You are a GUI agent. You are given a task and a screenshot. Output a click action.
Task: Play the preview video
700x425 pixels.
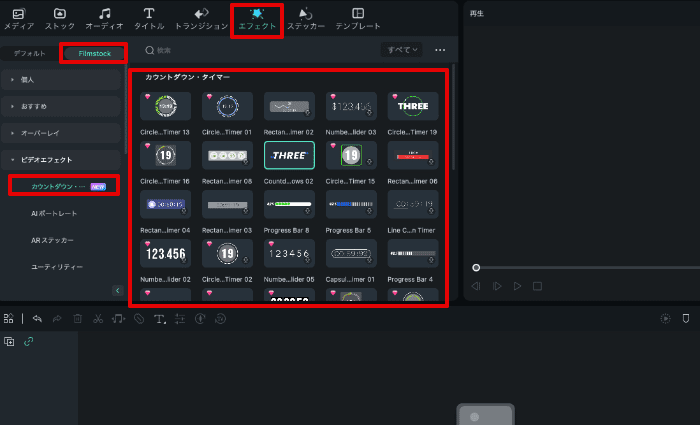[517, 286]
